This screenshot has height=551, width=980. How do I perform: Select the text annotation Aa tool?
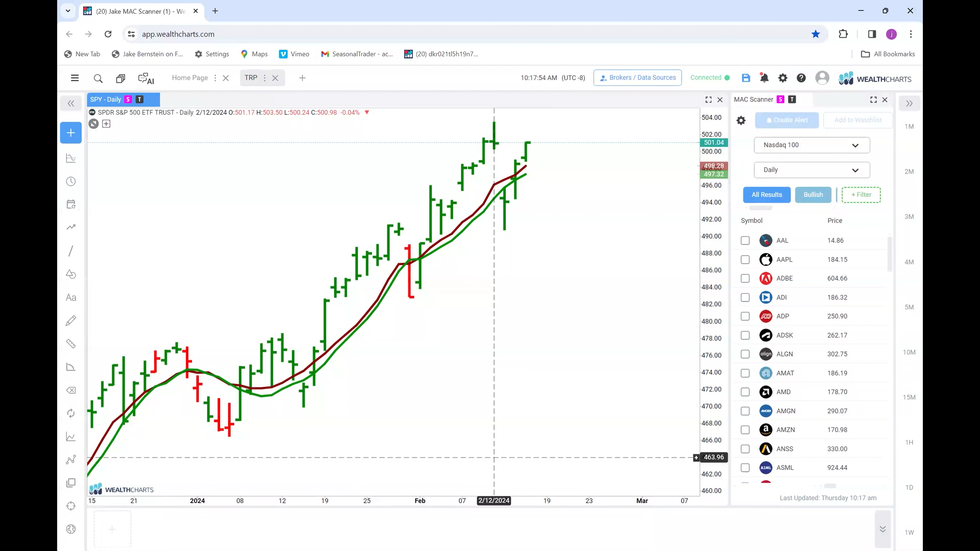click(71, 297)
